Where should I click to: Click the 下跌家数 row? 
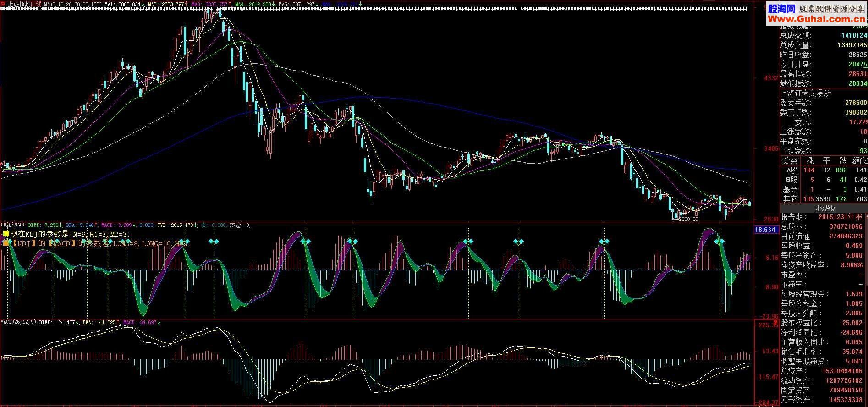click(x=824, y=151)
